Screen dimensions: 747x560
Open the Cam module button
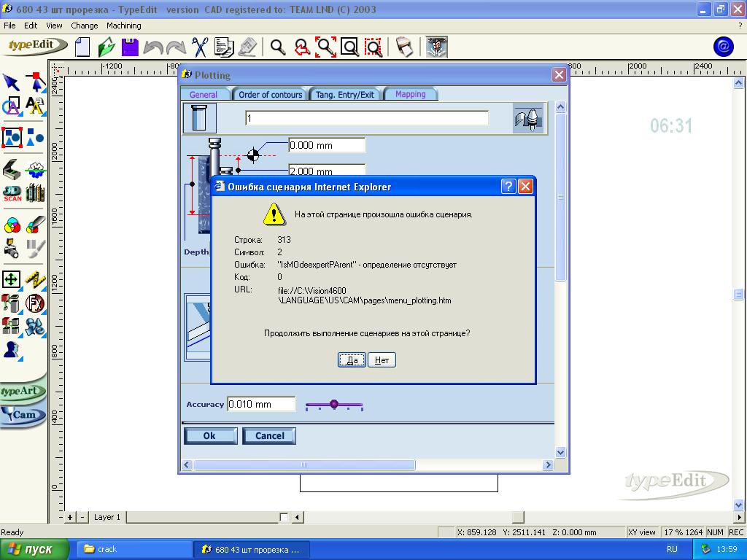(22, 415)
